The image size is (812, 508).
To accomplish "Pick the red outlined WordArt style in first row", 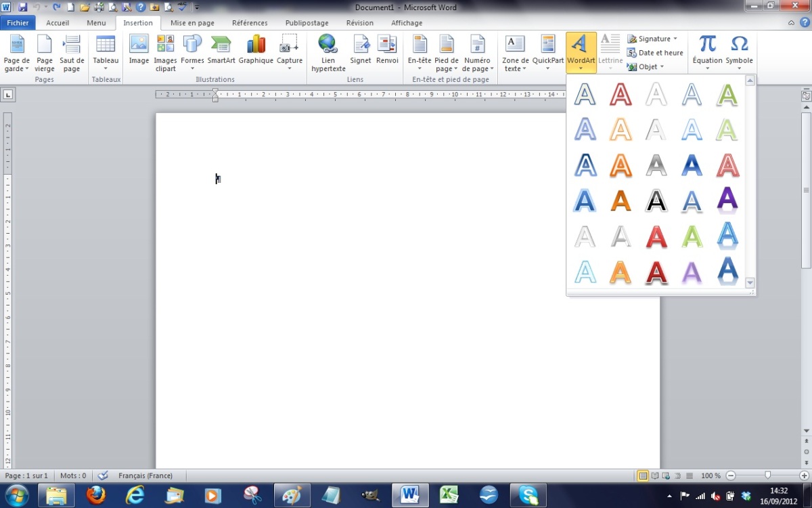I will (621, 94).
